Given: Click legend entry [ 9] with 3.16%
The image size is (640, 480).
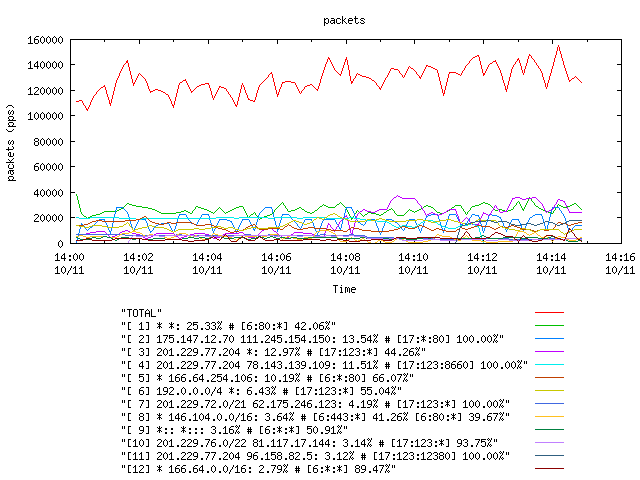Looking at the screenshot, I should pos(234,430).
